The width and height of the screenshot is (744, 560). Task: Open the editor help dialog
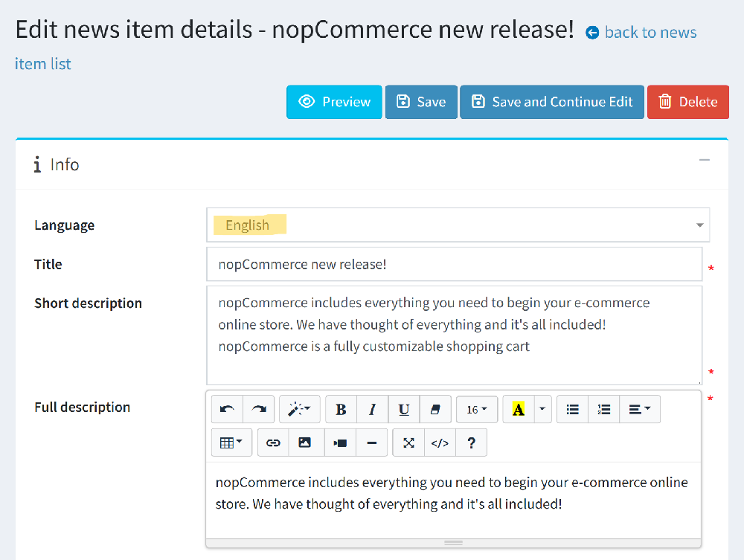[471, 442]
